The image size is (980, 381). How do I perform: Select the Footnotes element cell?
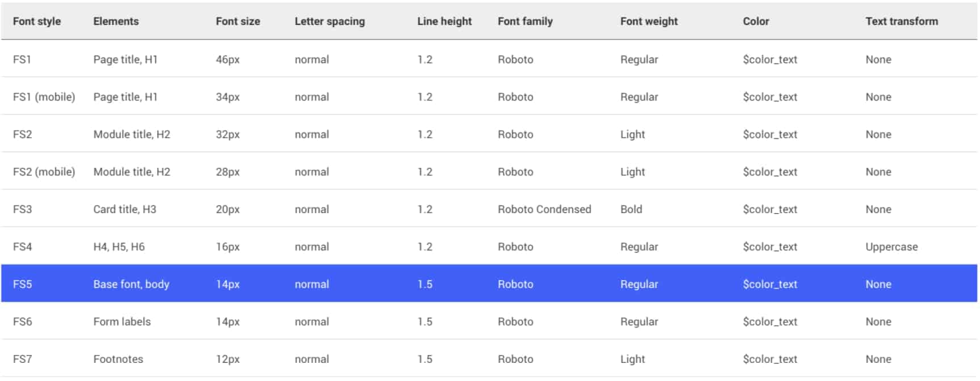tap(118, 359)
